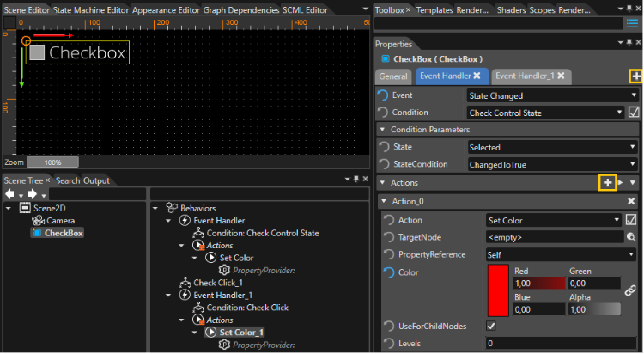This screenshot has height=354, width=644.
Task: Reset the Event property with its circular arrow
Action: (x=382, y=95)
